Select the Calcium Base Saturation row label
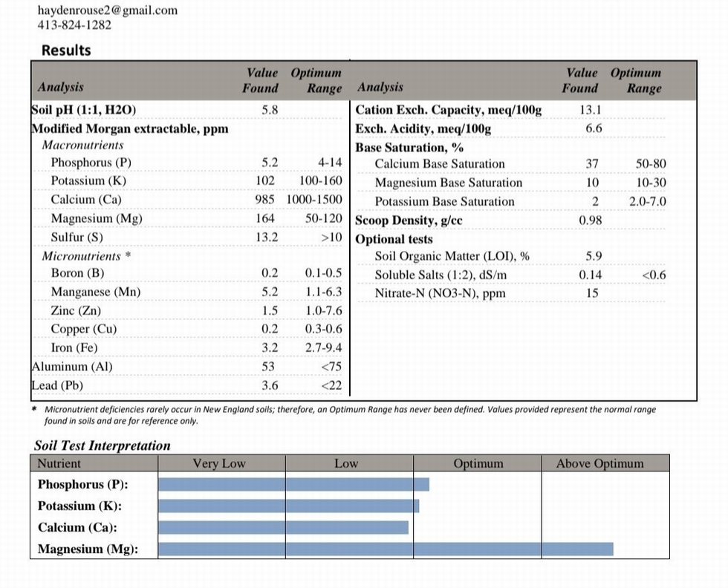 [x=439, y=164]
